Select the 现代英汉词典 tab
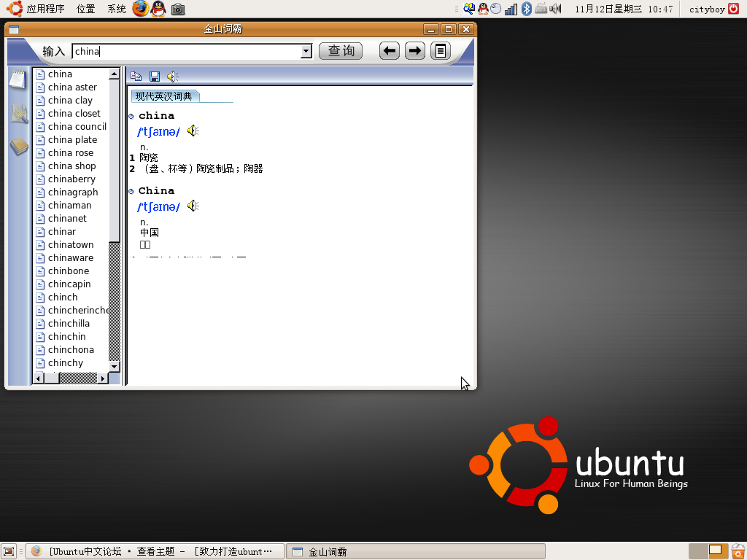This screenshot has width=747, height=560. [x=164, y=96]
